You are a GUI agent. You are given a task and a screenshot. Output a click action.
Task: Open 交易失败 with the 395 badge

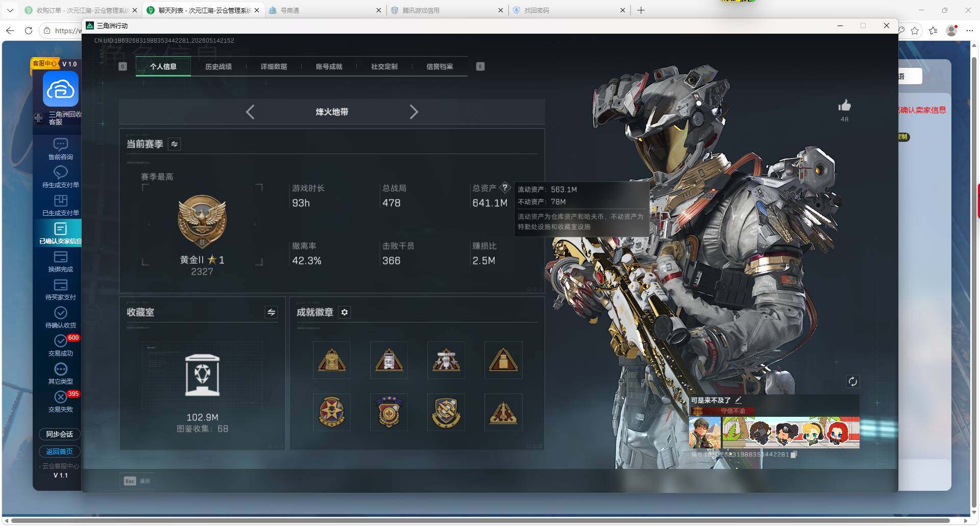60,402
